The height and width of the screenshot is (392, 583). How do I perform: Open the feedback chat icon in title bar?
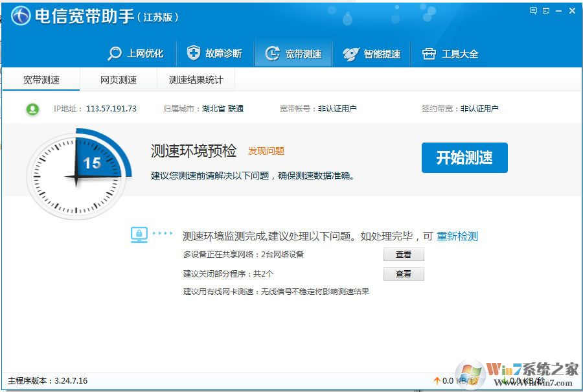tap(533, 10)
